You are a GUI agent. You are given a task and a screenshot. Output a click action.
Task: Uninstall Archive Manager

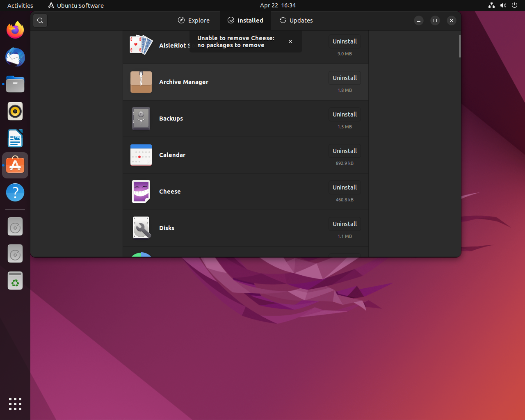345,78
